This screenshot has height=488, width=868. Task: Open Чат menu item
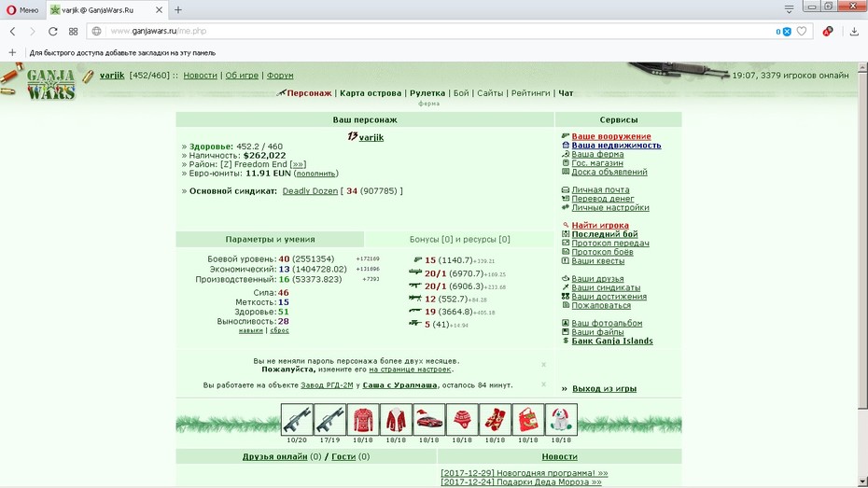(566, 93)
